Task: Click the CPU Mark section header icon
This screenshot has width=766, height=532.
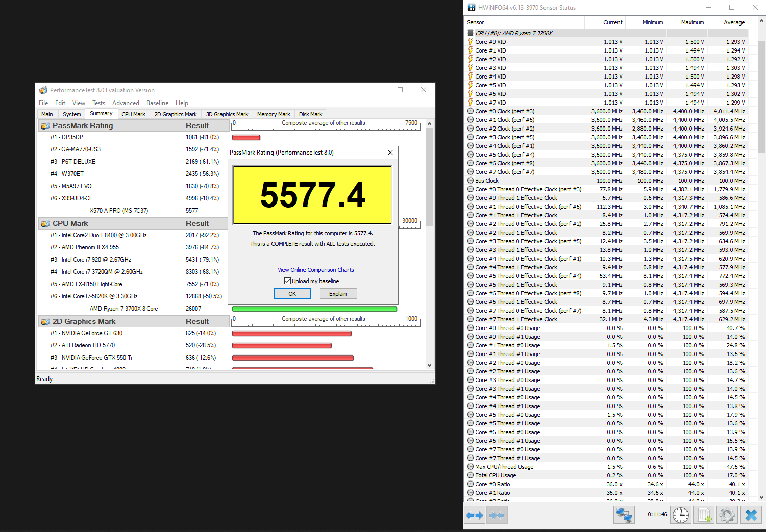Action: coord(45,223)
